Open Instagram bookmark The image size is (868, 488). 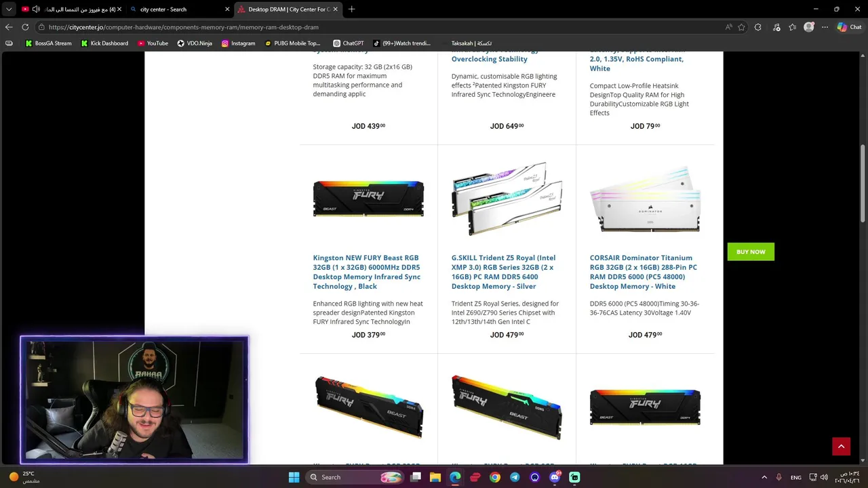pyautogui.click(x=238, y=43)
